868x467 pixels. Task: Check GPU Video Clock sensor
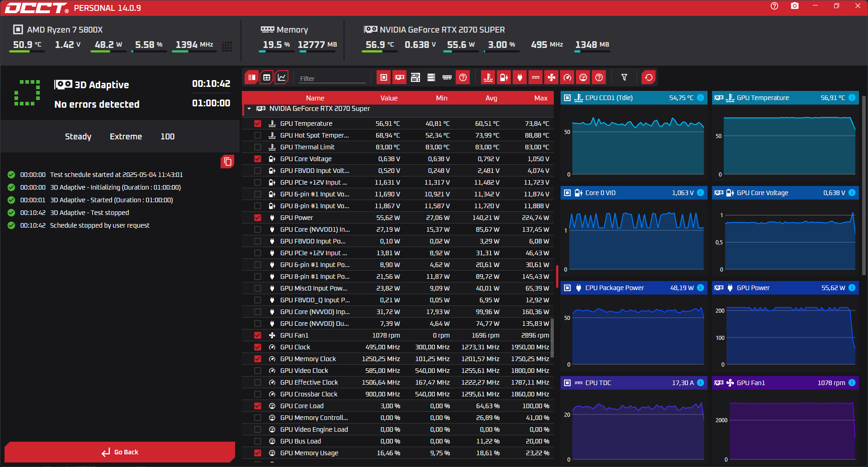[x=258, y=371]
